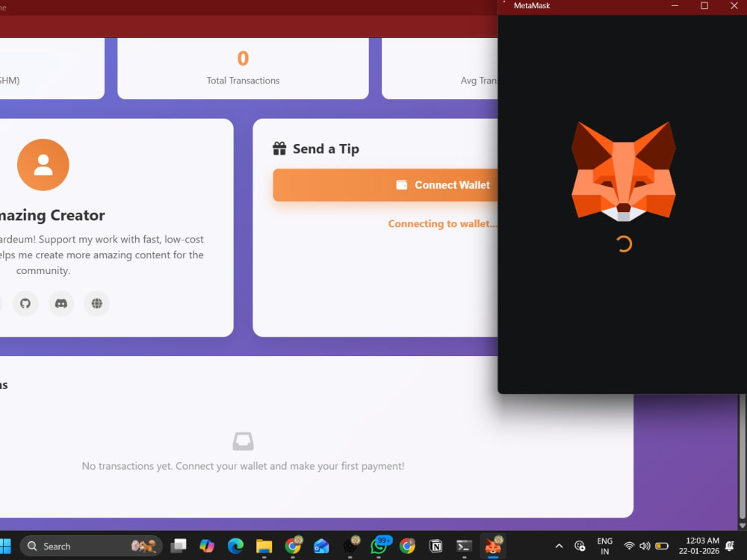
Task: Open the notification bell in tray
Action: click(730, 546)
